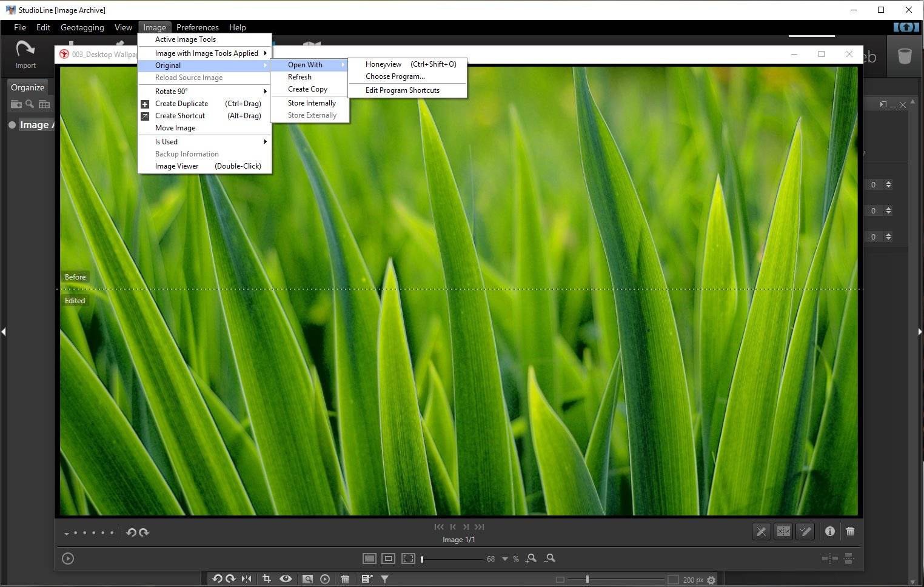Collapse the right side panel arrow

(920, 332)
